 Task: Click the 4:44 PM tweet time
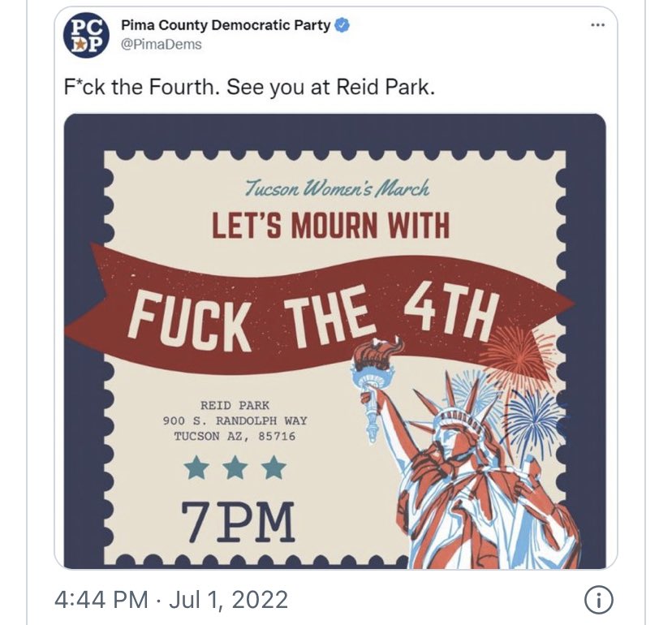[x=101, y=599]
